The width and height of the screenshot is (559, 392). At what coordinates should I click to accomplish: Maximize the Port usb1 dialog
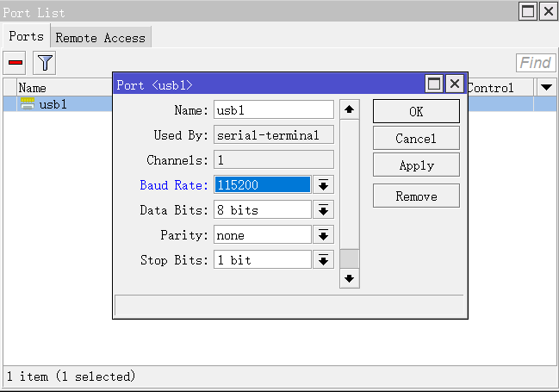coord(435,84)
